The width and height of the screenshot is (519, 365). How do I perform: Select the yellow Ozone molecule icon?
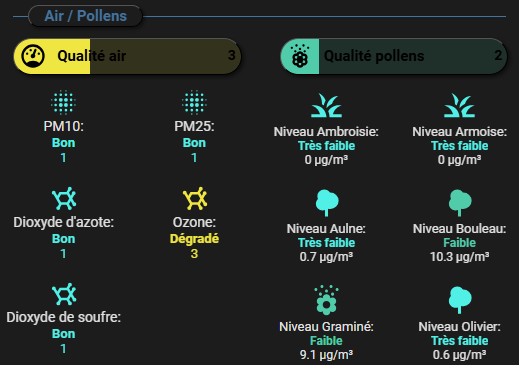point(195,198)
